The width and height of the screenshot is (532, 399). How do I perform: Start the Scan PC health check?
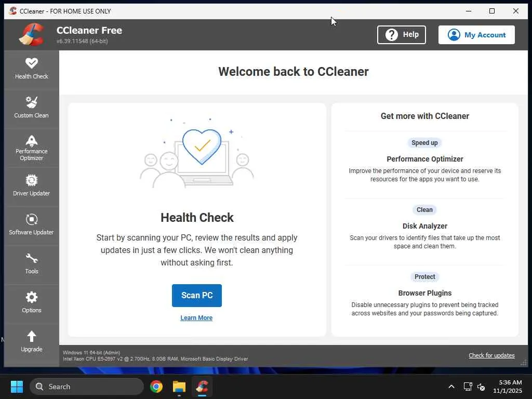[x=197, y=296]
